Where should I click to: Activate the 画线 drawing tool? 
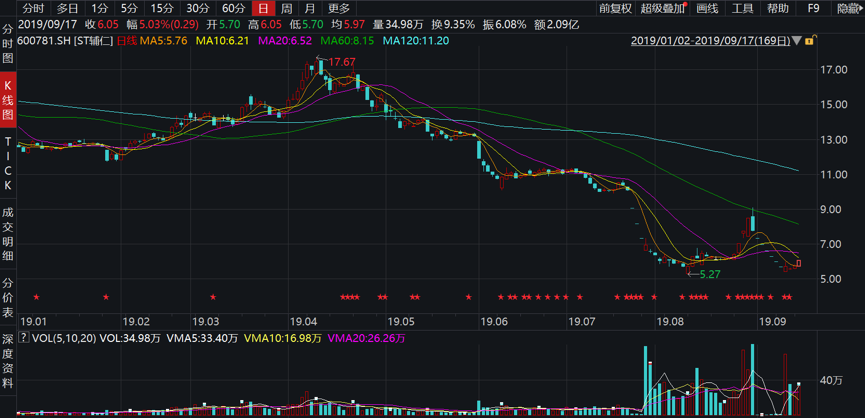[x=707, y=8]
